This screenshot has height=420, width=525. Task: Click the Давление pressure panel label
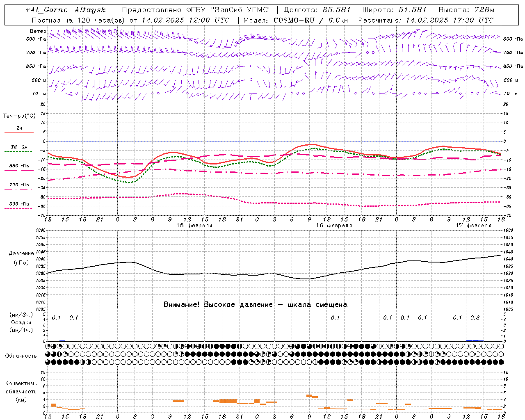point(21,253)
